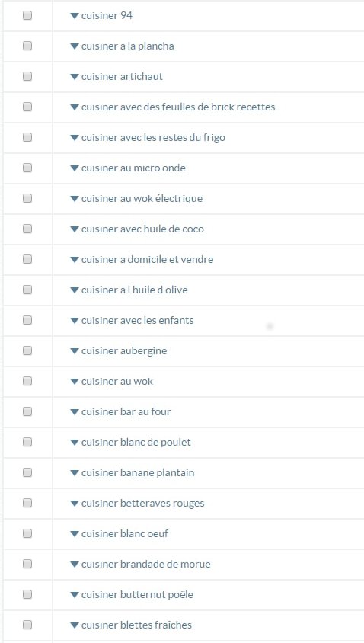Enable checkbox for cuisiner au micro onde
Viewport: 364px width, 643px height.
tap(27, 168)
